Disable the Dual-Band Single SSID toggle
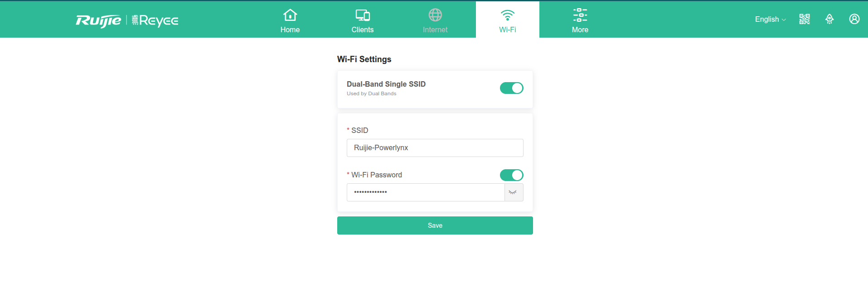 coord(512,88)
